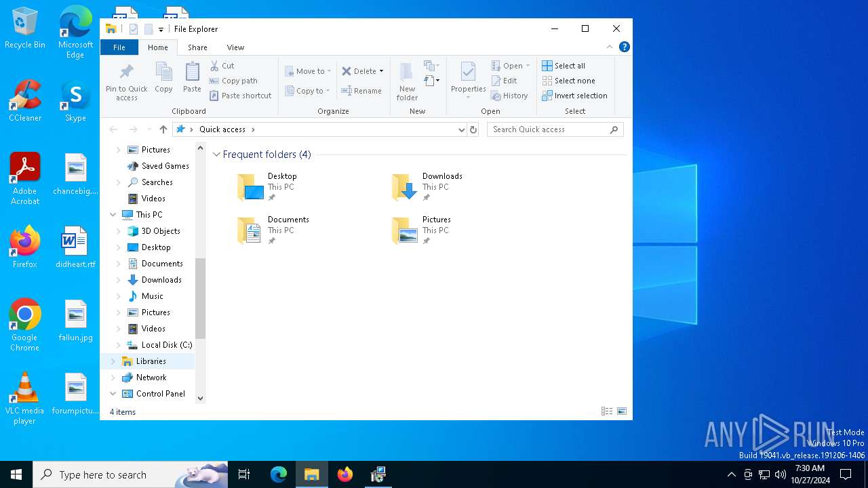Viewport: 868px width, 488px height.
Task: Open the Downloads frequent folder
Action: [x=427, y=187]
